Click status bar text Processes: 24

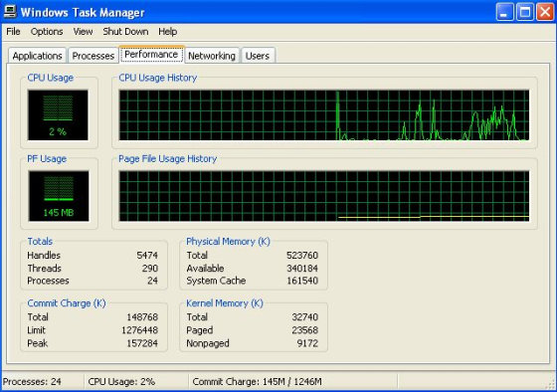[32, 382]
